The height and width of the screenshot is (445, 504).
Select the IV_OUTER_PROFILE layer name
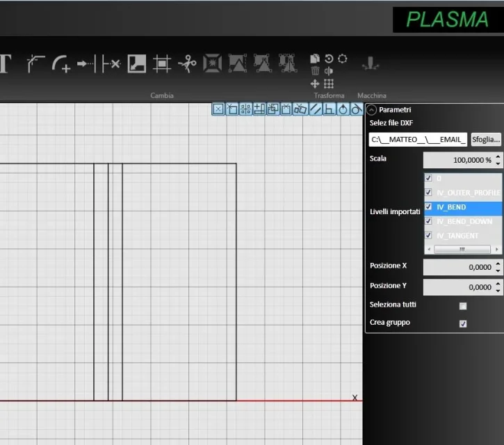[x=469, y=193]
